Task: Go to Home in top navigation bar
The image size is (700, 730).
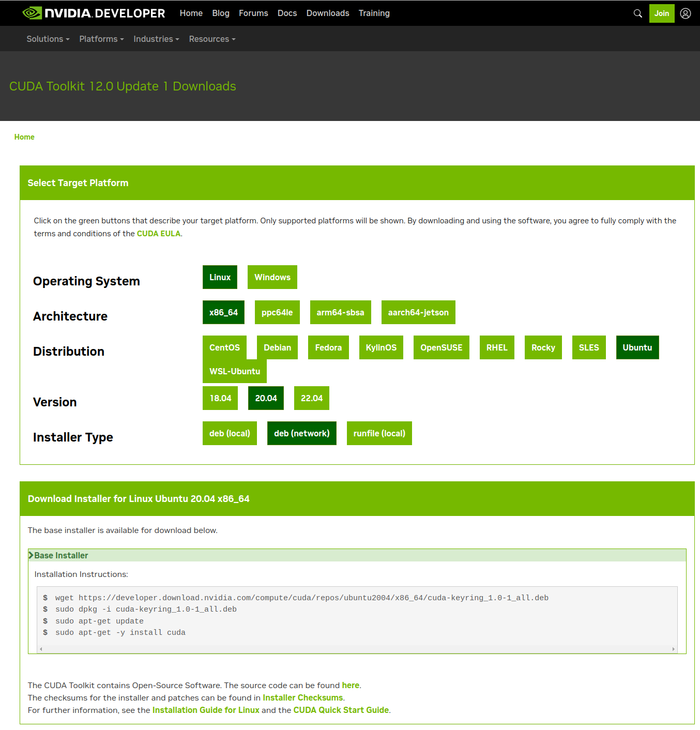Action: (x=191, y=13)
